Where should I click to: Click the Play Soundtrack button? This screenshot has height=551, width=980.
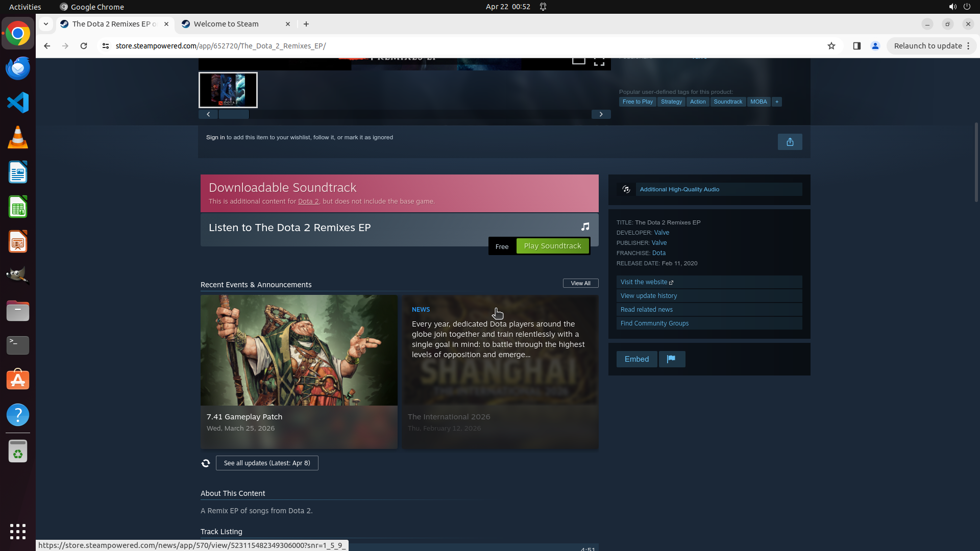552,246
